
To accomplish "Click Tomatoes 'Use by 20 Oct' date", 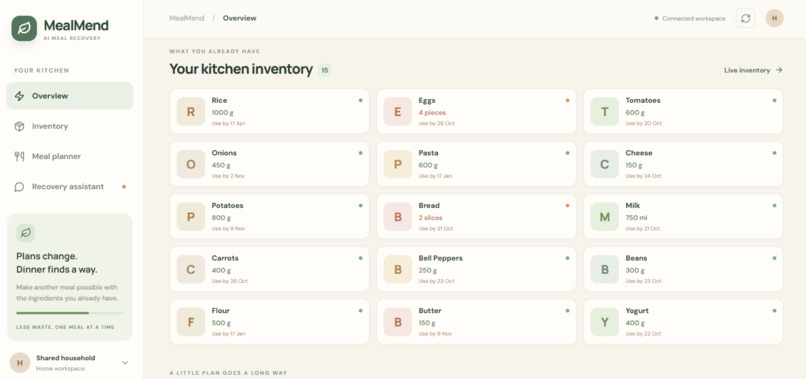I will [643, 123].
